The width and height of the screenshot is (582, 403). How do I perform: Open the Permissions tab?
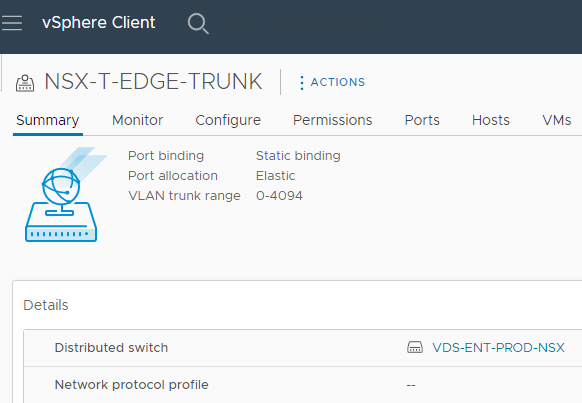point(333,120)
